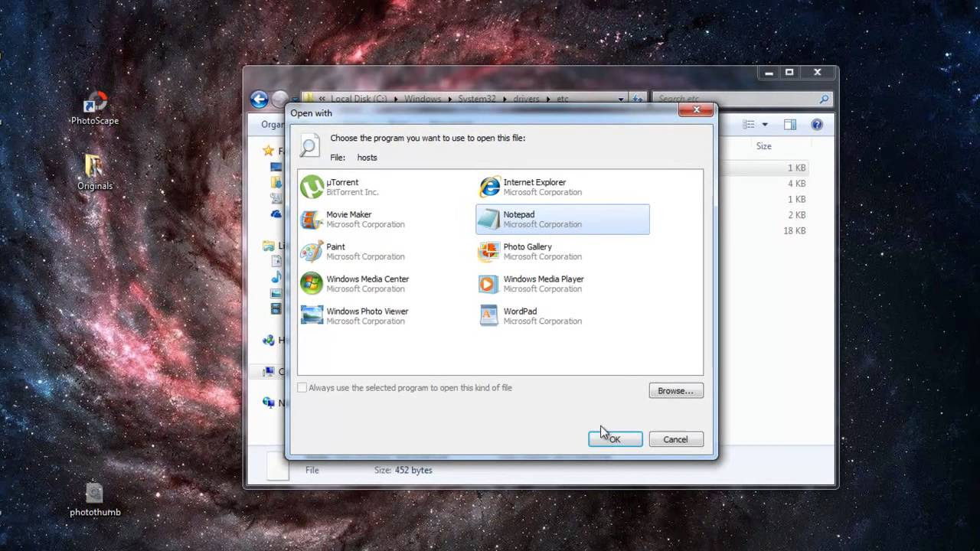This screenshot has width=980, height=551.
Task: Click the Size column header
Action: (764, 146)
